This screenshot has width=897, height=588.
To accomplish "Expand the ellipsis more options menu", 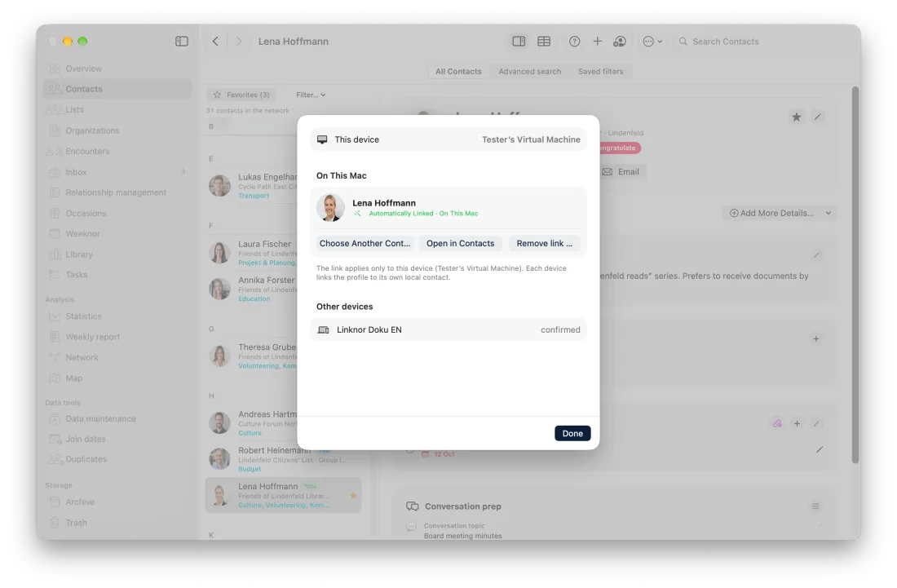I will pyautogui.click(x=652, y=41).
